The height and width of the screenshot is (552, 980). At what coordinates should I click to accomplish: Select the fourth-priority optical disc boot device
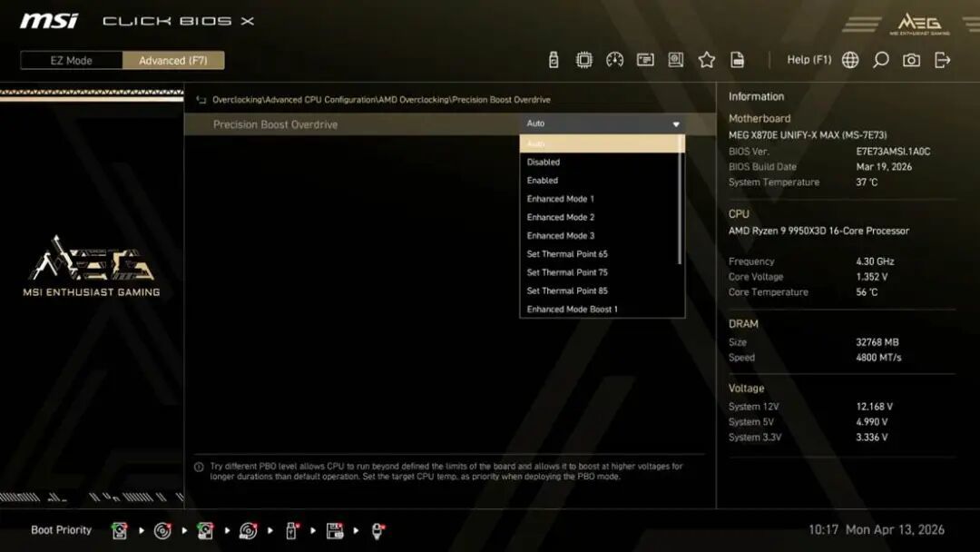point(248,531)
